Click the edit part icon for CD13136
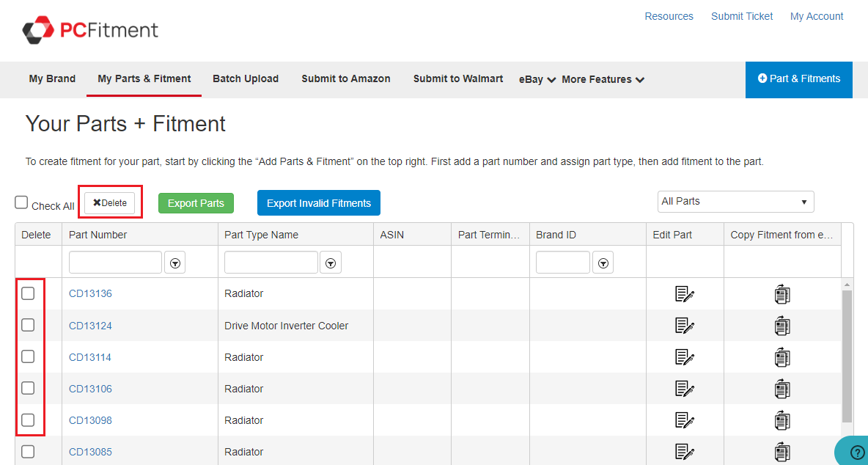Screen dimensions: 868x465 point(684,294)
